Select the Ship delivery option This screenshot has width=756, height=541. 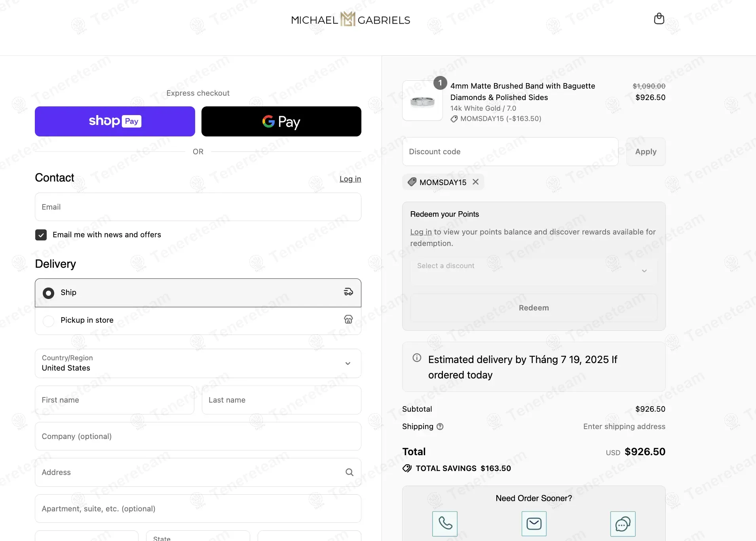(198, 293)
